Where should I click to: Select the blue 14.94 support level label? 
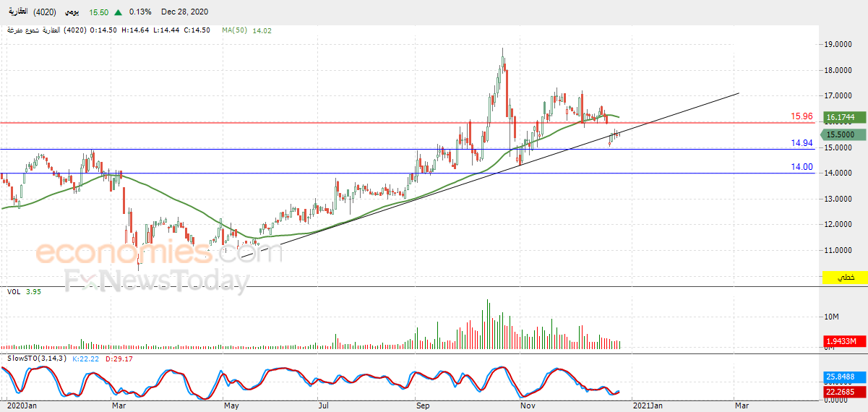802,143
